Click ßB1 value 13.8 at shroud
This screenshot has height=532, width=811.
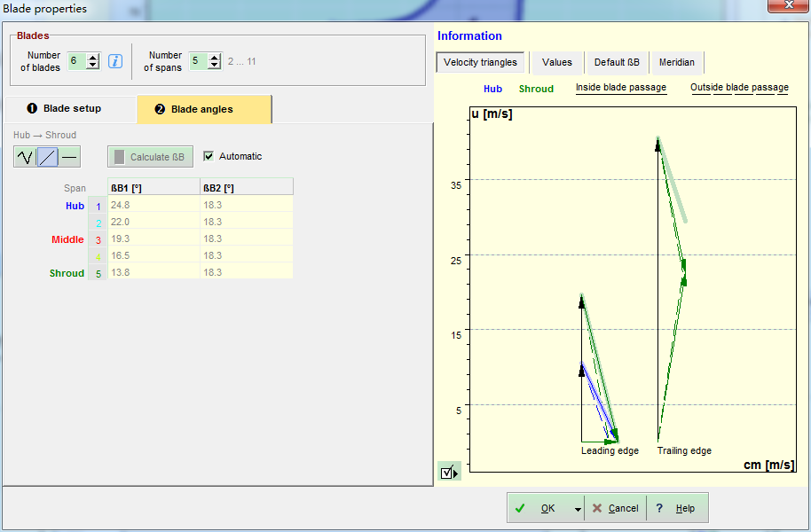click(x=154, y=272)
